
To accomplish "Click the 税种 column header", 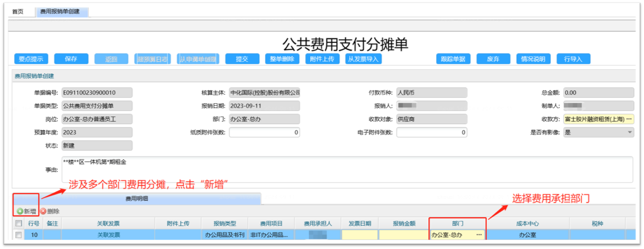I will pos(597,224).
